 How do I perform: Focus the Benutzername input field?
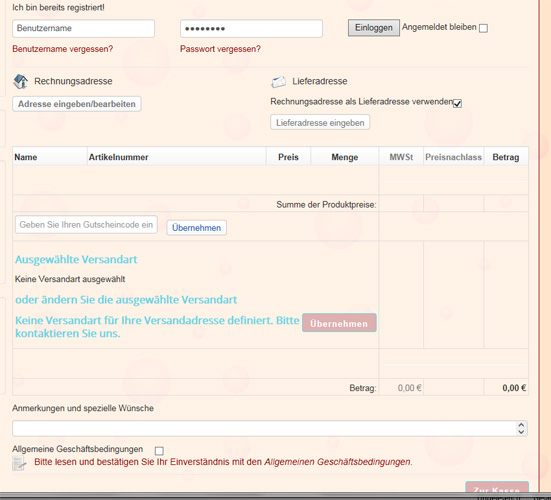pos(84,28)
